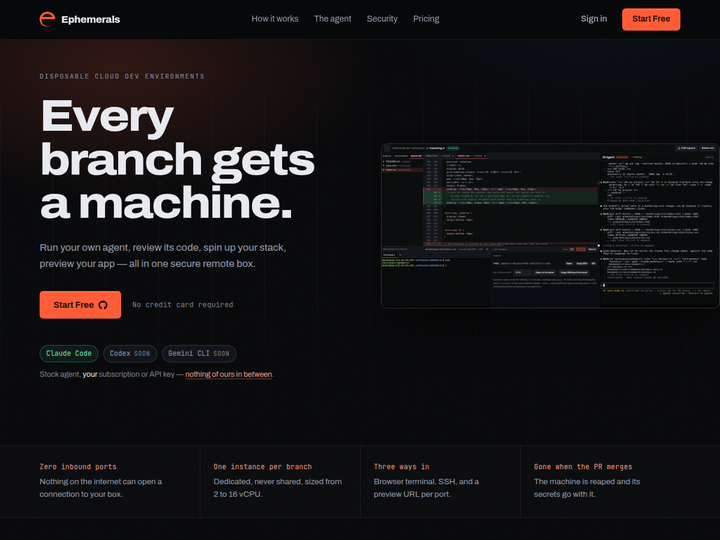Select the Codex SOON pill
Screen dimensions: 720x540
pos(130,354)
